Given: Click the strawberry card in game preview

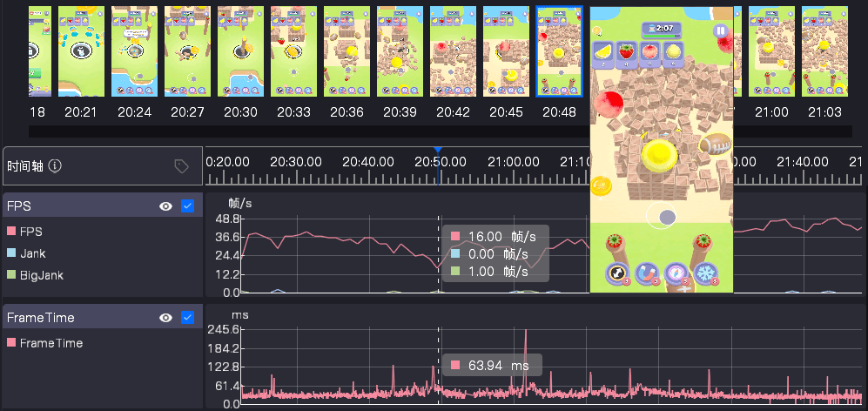Looking at the screenshot, I should (626, 51).
